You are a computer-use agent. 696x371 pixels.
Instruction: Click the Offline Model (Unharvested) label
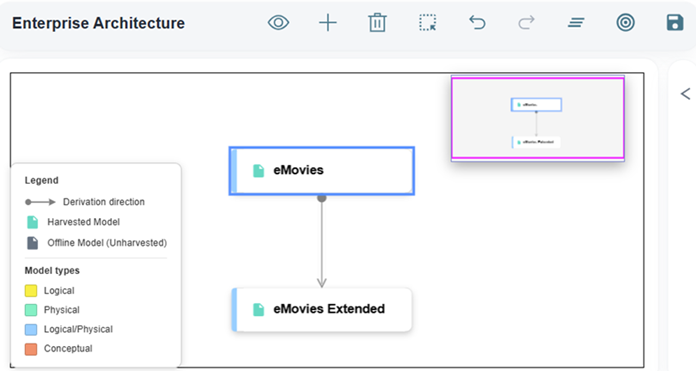point(107,243)
